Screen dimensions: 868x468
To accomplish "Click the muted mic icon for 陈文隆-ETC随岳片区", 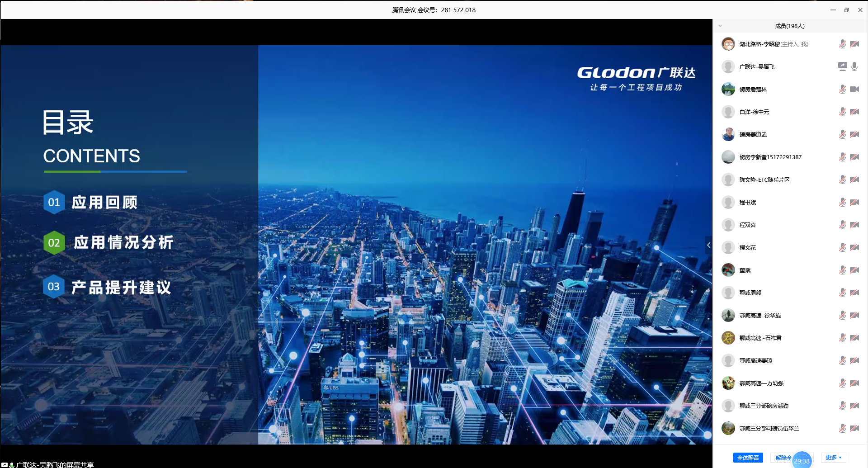I will [842, 180].
